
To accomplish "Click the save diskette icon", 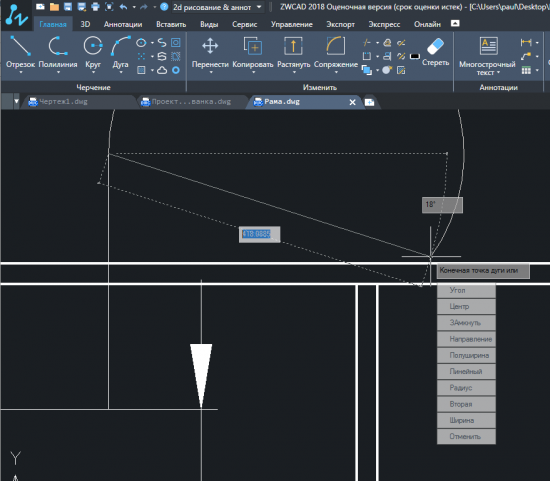I will pos(68,7).
